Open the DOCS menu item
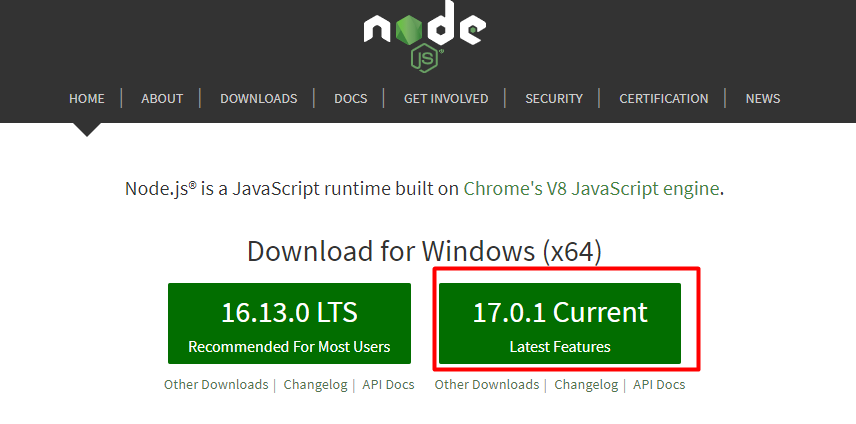856x424 pixels. 350,99
